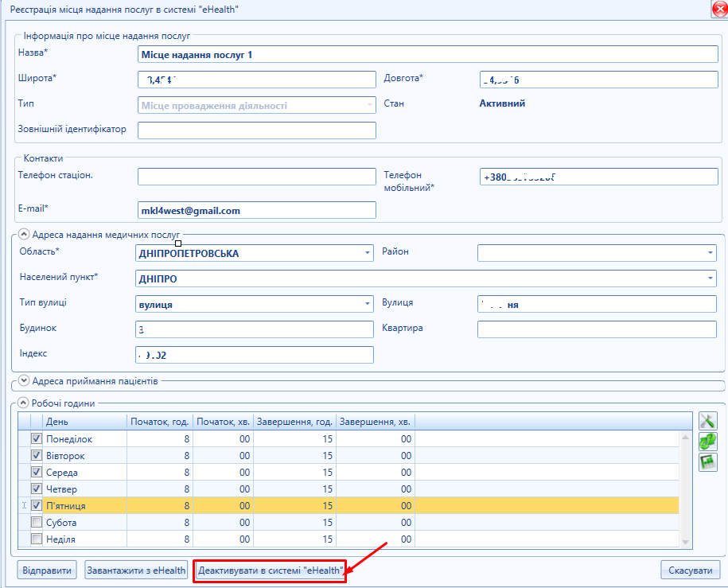The image size is (728, 588).
Task: Open the Населений пункт dropdown
Action: tap(710, 278)
